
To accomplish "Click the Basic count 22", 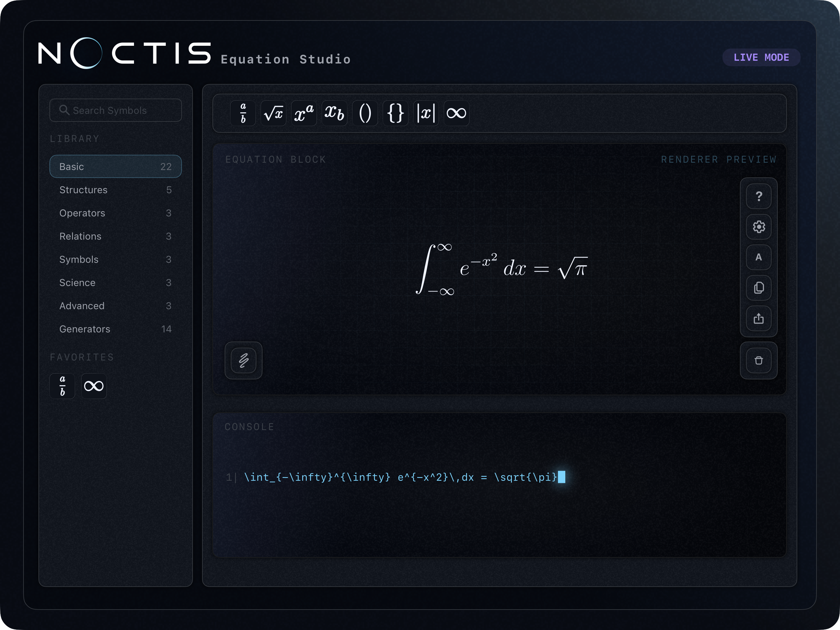I will click(x=166, y=166).
